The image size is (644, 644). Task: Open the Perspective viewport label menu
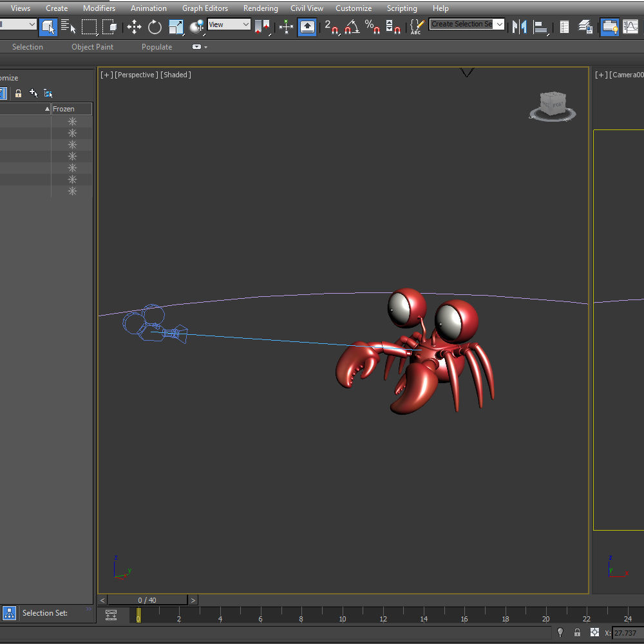pyautogui.click(x=137, y=75)
